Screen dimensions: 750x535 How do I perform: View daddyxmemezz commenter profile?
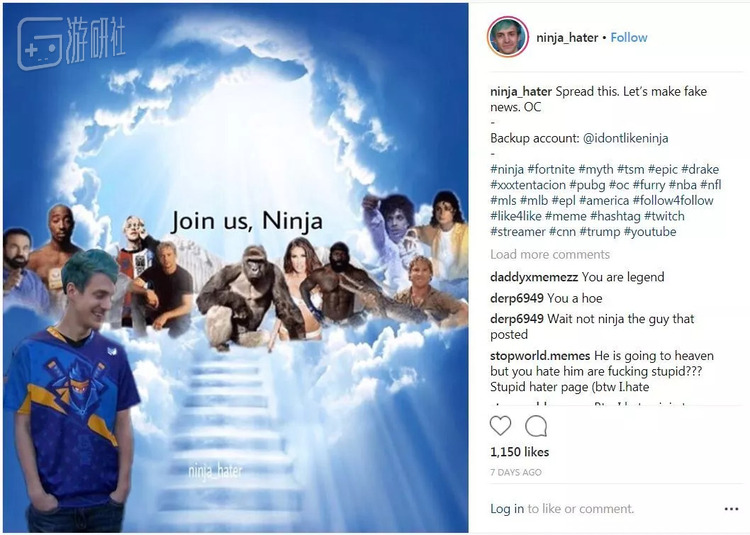(x=534, y=277)
